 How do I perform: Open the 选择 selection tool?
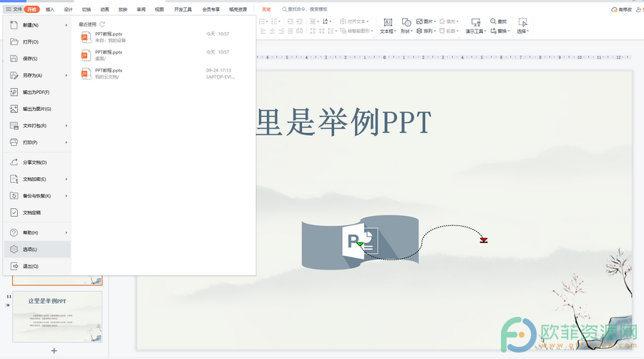(x=522, y=26)
